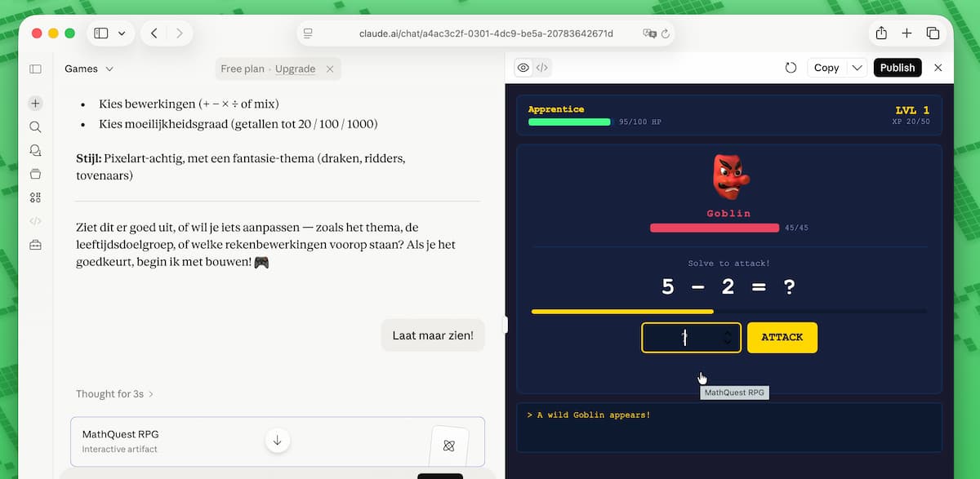This screenshot has width=980, height=479.
Task: Expand the 'Thought for 3s' section
Action: point(115,394)
